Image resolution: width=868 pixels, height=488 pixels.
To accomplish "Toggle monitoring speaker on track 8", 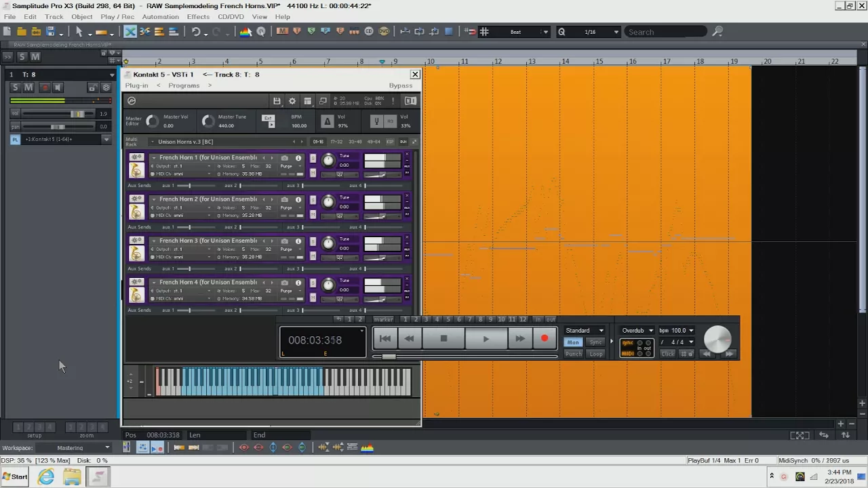I will coord(58,87).
